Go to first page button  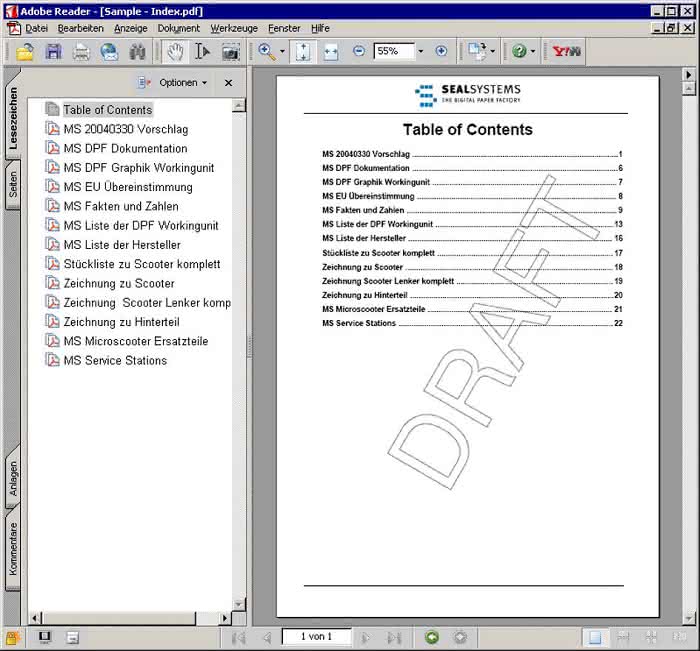tap(238, 638)
